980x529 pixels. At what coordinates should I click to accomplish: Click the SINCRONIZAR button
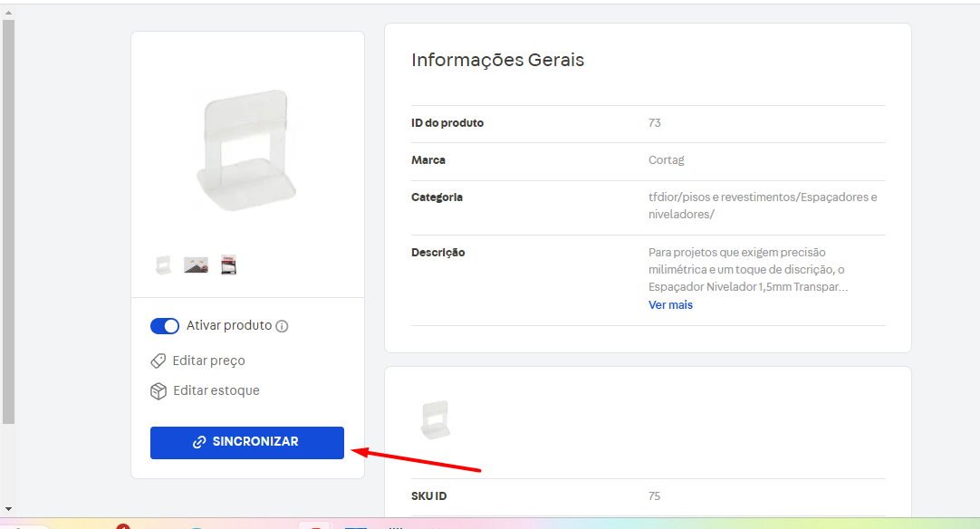tap(247, 442)
